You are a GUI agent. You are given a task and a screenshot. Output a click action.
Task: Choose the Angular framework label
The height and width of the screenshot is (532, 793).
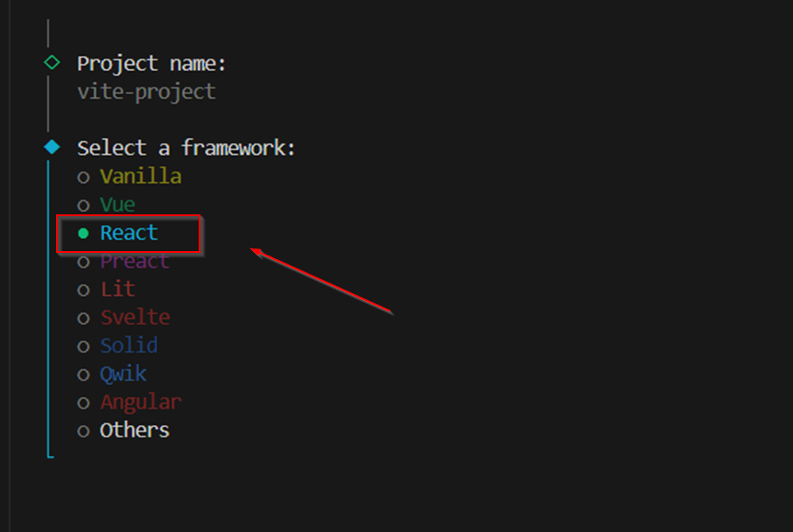[x=141, y=402]
